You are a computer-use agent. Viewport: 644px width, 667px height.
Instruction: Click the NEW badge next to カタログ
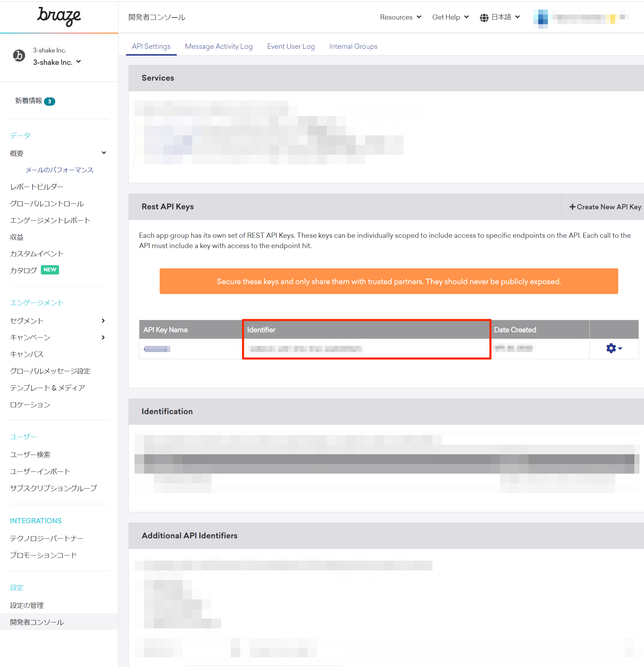[x=50, y=270]
